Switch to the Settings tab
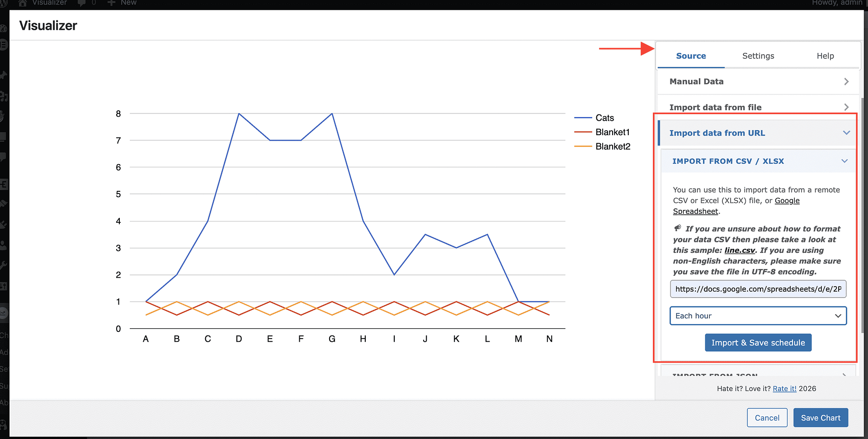The height and width of the screenshot is (439, 868). (758, 56)
